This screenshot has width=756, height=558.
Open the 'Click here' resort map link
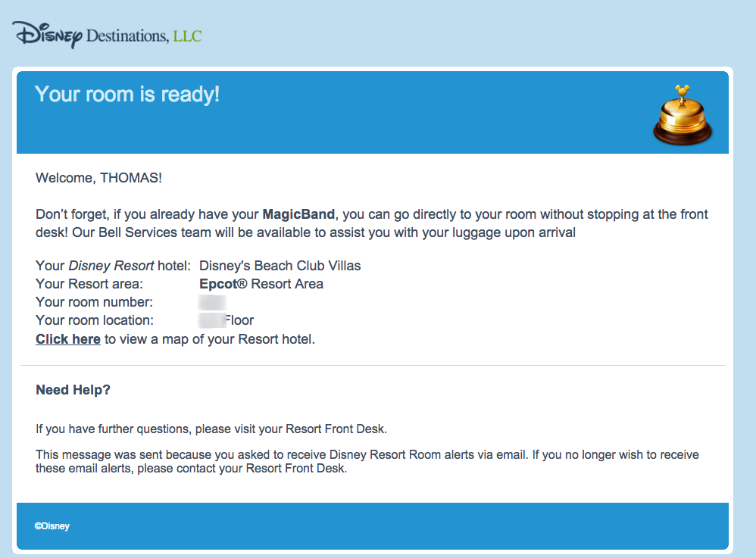68,339
